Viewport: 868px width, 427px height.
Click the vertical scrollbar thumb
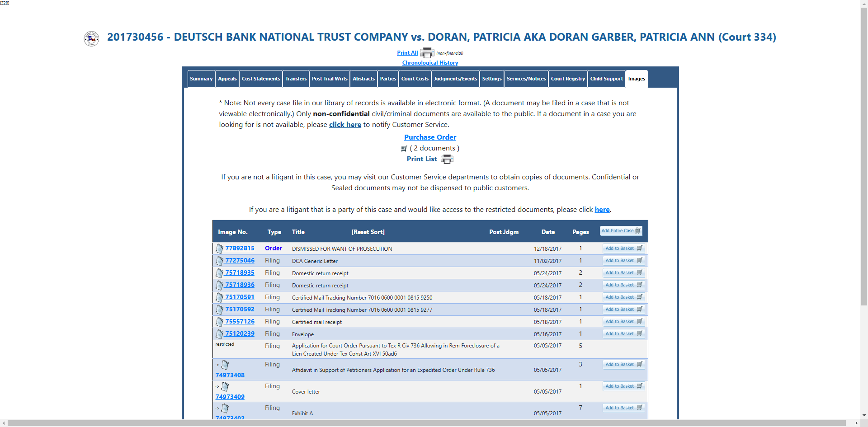864,156
